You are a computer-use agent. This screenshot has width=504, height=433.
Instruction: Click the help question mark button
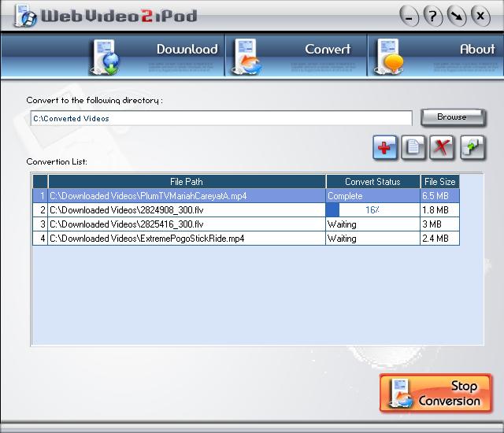point(433,16)
